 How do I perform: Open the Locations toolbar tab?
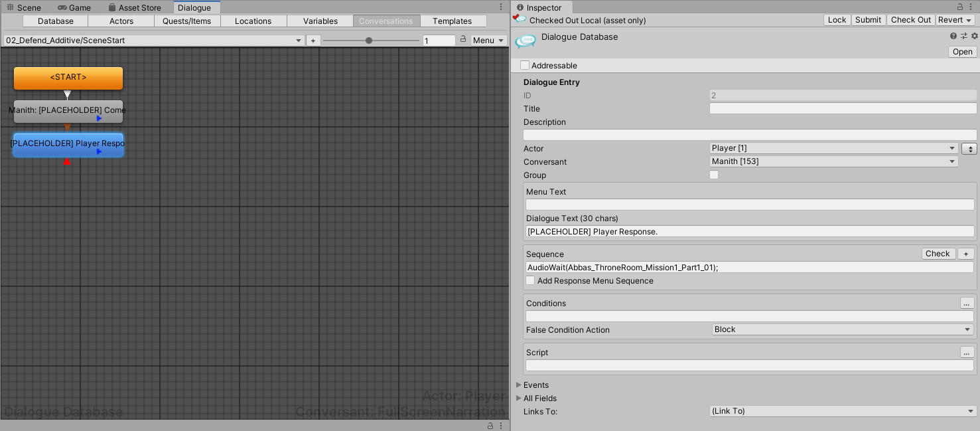tap(253, 21)
